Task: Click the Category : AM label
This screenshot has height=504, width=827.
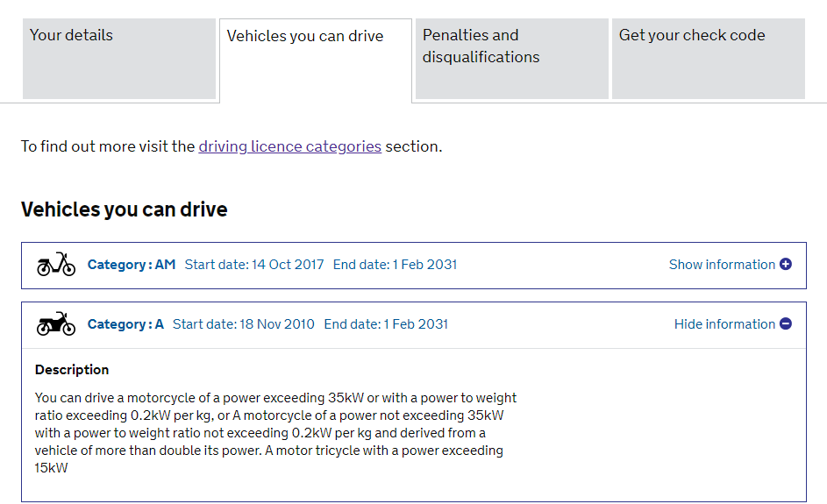Action: click(132, 264)
